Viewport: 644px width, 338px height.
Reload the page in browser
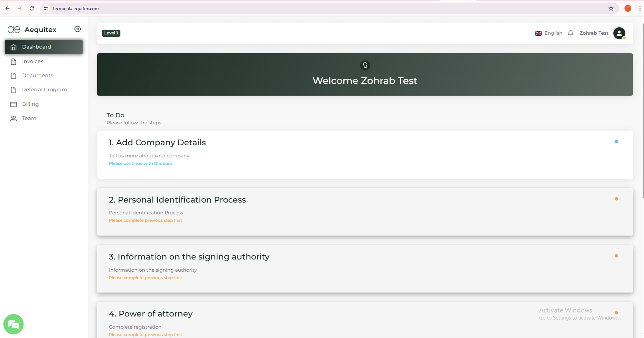[x=32, y=8]
